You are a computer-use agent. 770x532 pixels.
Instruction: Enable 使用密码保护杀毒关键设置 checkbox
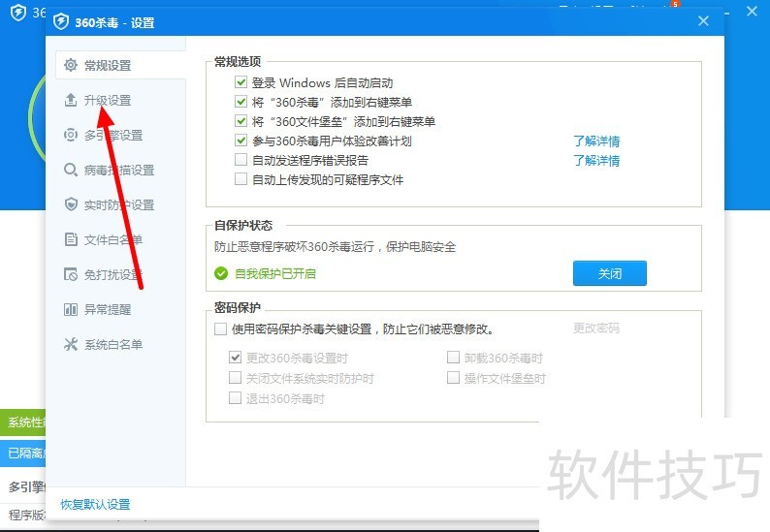pos(220,329)
